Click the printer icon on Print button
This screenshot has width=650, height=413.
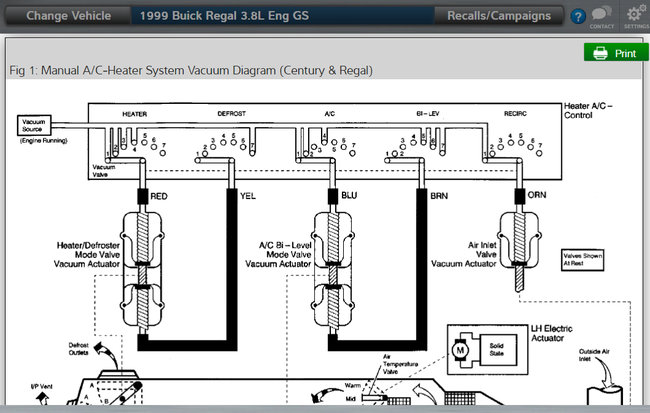coord(600,53)
